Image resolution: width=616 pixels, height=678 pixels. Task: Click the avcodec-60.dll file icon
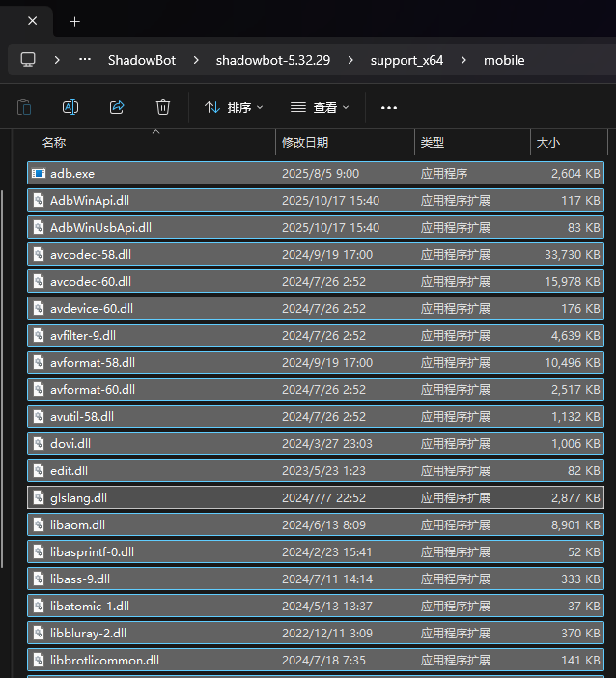[39, 281]
